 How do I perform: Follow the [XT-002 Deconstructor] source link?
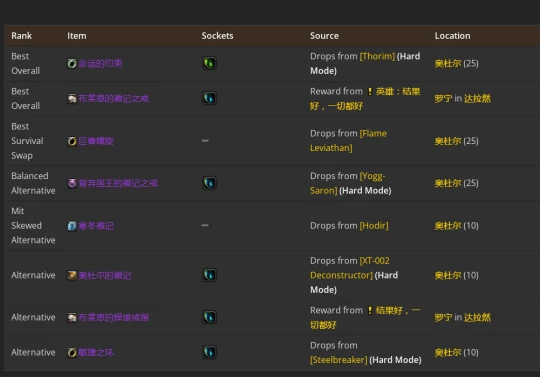pyautogui.click(x=350, y=268)
